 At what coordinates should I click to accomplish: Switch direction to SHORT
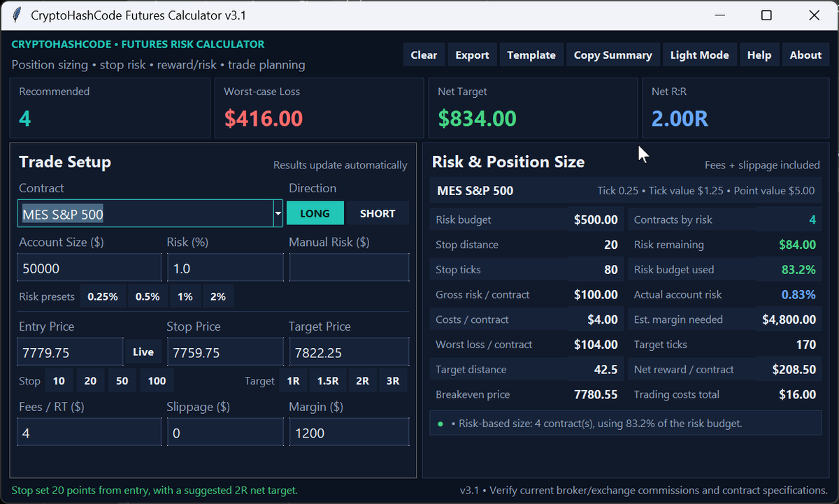click(x=378, y=213)
